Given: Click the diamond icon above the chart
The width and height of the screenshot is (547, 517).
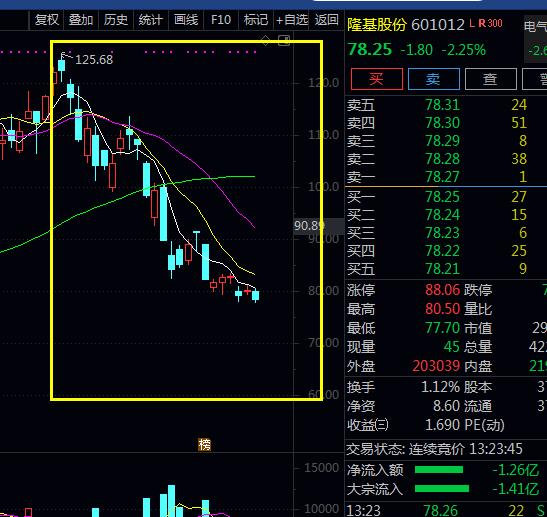Looking at the screenshot, I should [265, 40].
